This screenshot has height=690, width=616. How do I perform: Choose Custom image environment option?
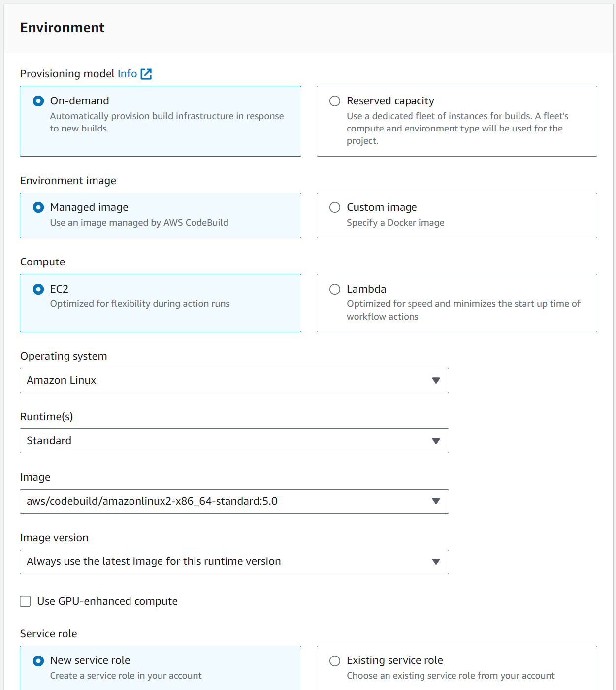coord(335,207)
